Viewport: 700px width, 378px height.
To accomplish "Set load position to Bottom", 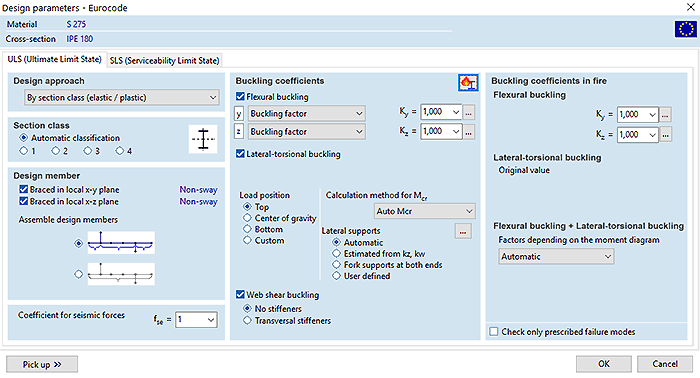I will (x=247, y=229).
